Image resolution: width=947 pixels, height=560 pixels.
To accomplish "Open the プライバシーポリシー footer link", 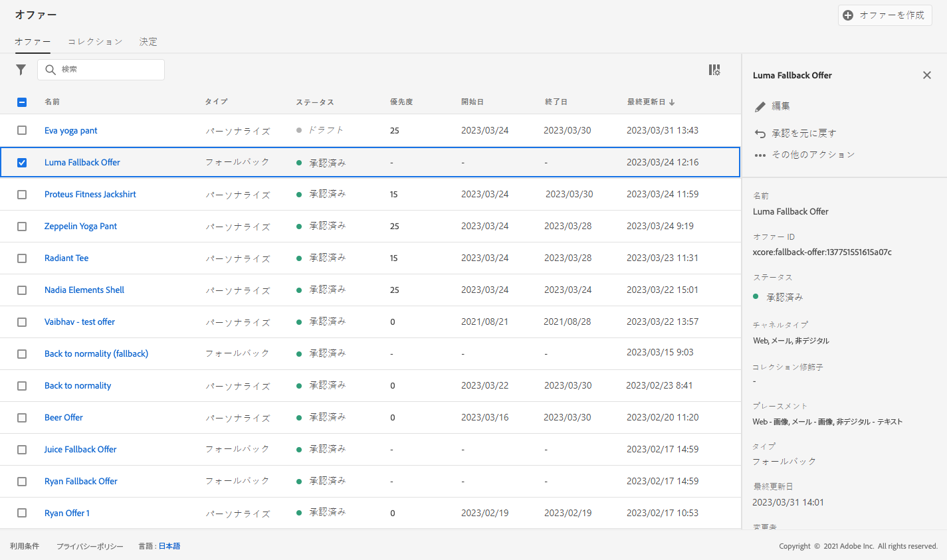I will [x=90, y=546].
